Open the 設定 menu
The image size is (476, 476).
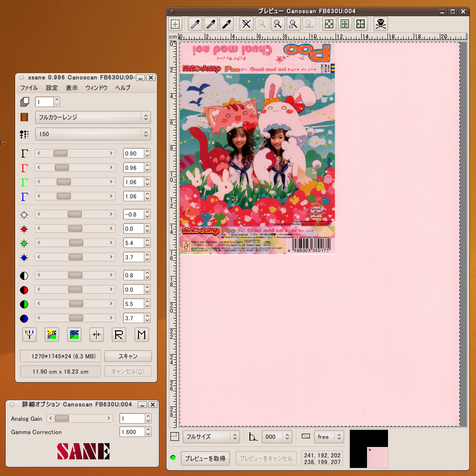click(52, 88)
